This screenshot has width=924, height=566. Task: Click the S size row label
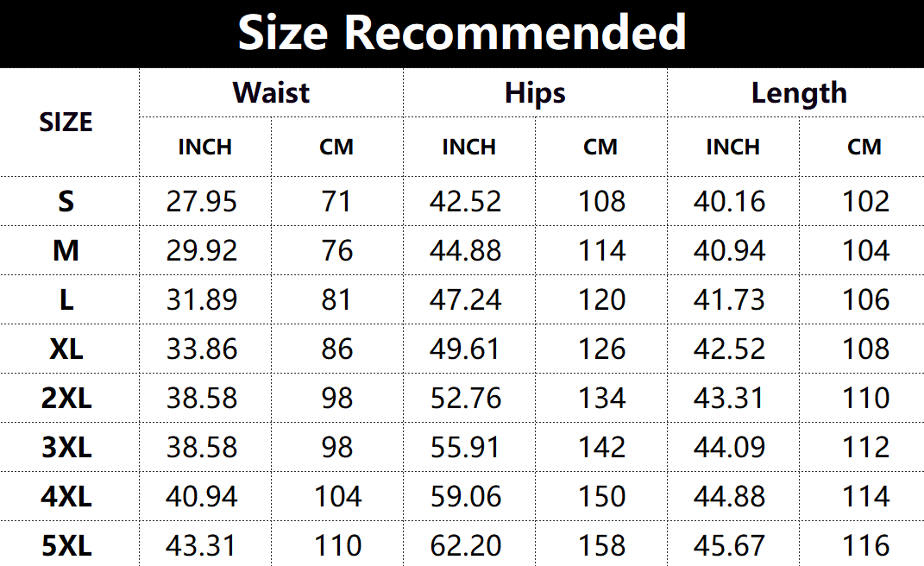pos(66,202)
